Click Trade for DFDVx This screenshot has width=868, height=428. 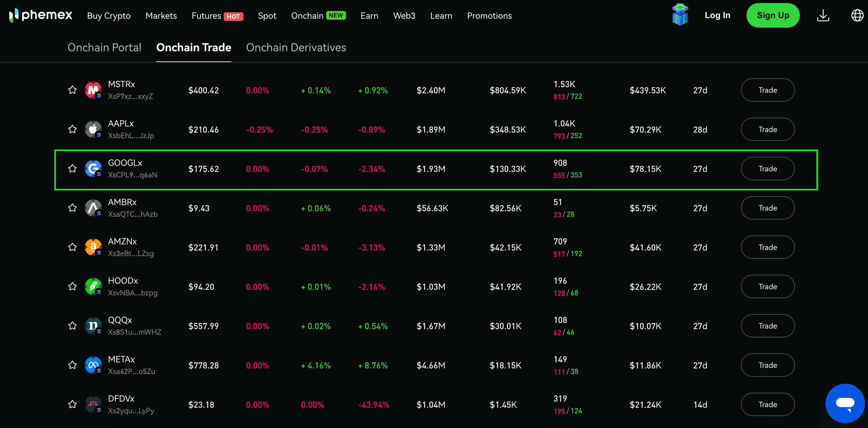768,404
